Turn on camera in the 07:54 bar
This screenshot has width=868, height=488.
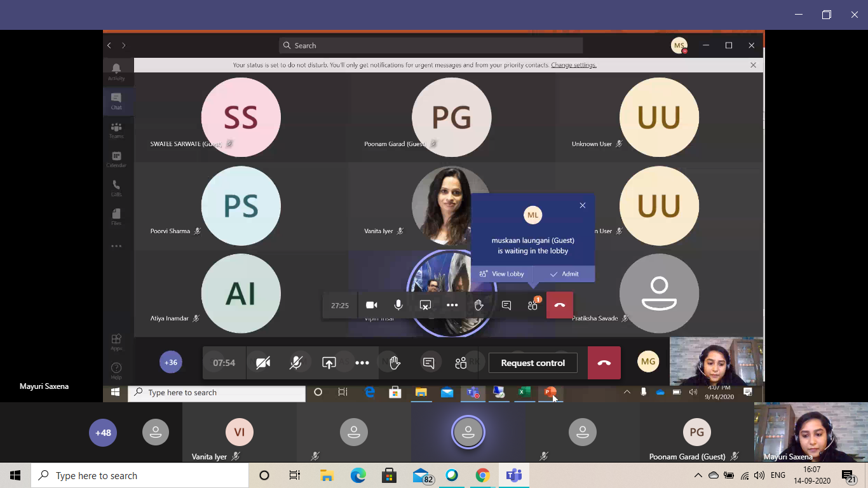click(263, 363)
